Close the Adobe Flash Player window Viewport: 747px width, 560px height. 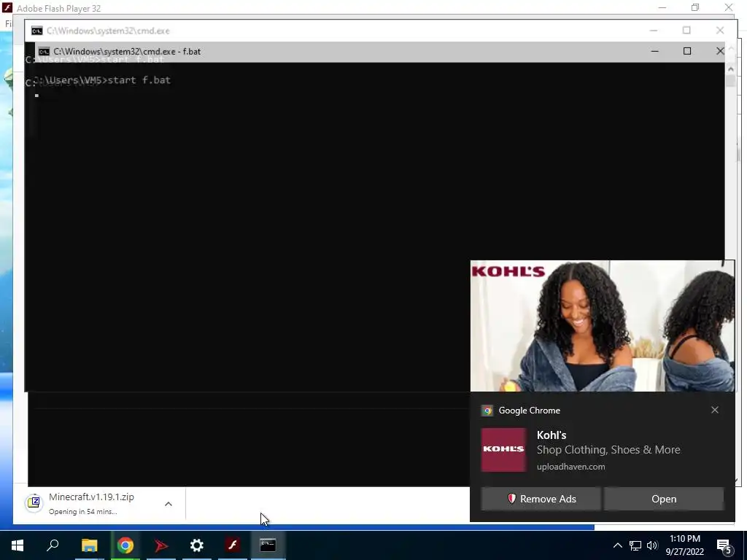[x=729, y=7]
